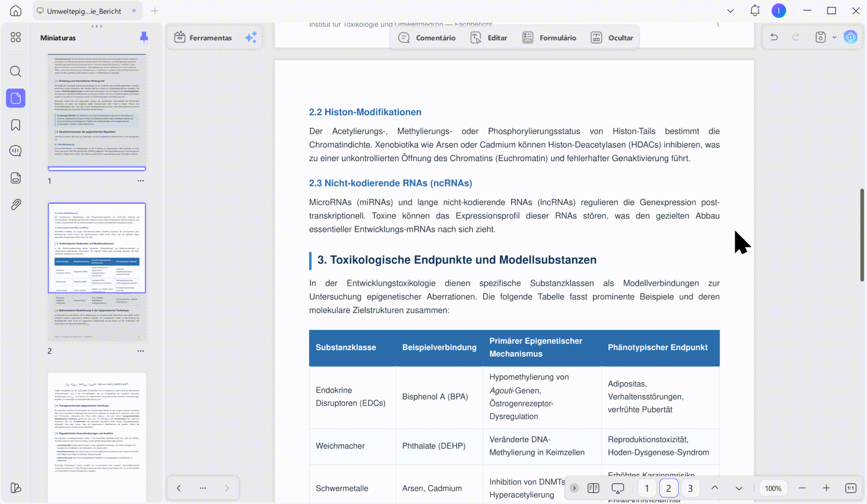Image resolution: width=867 pixels, height=504 pixels.
Task: Switch to the Formulário mode
Action: pyautogui.click(x=549, y=38)
